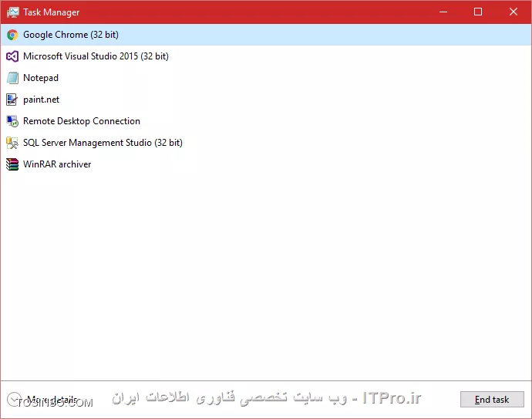Screen dimensions: 532x419
Task: Click the Task Manager title bar icon
Action: 13,12
